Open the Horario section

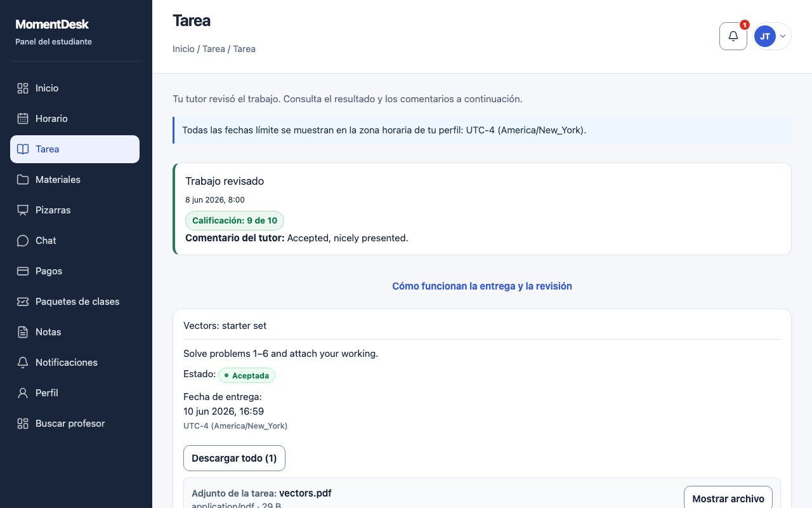[x=75, y=119]
